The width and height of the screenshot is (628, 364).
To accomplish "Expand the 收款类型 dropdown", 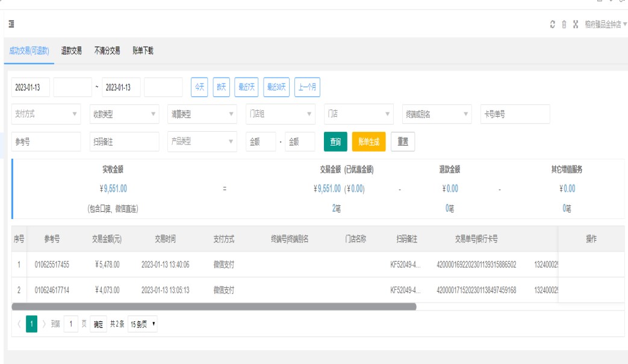I will [124, 114].
